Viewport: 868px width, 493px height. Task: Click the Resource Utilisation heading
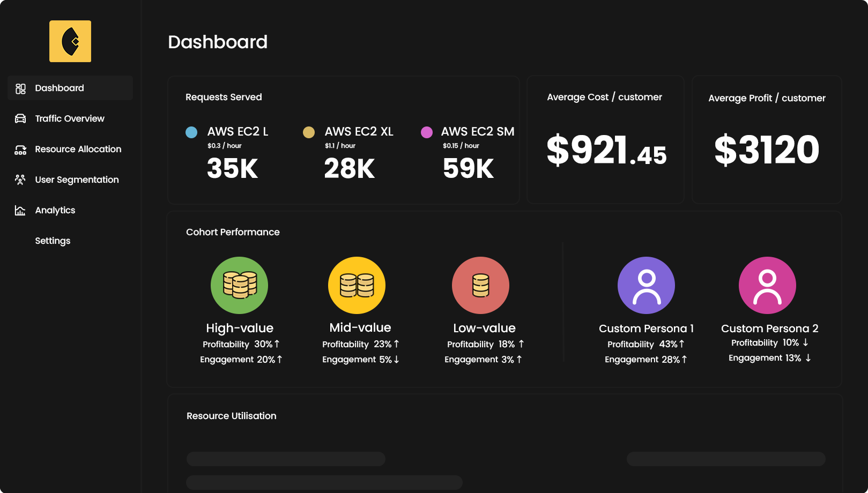[231, 416]
